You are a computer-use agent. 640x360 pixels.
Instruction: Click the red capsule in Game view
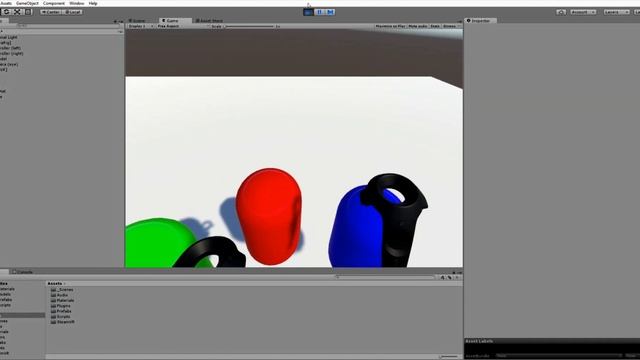pyautogui.click(x=269, y=216)
